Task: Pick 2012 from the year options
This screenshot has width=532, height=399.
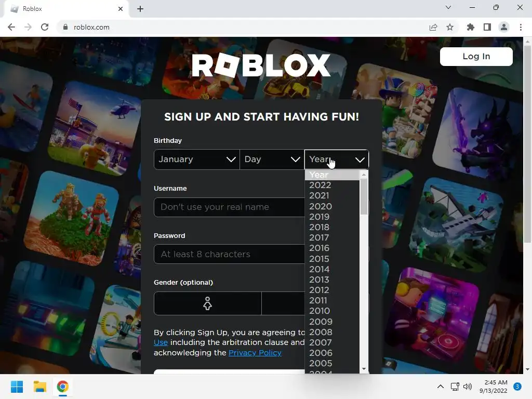Action: pyautogui.click(x=332, y=290)
